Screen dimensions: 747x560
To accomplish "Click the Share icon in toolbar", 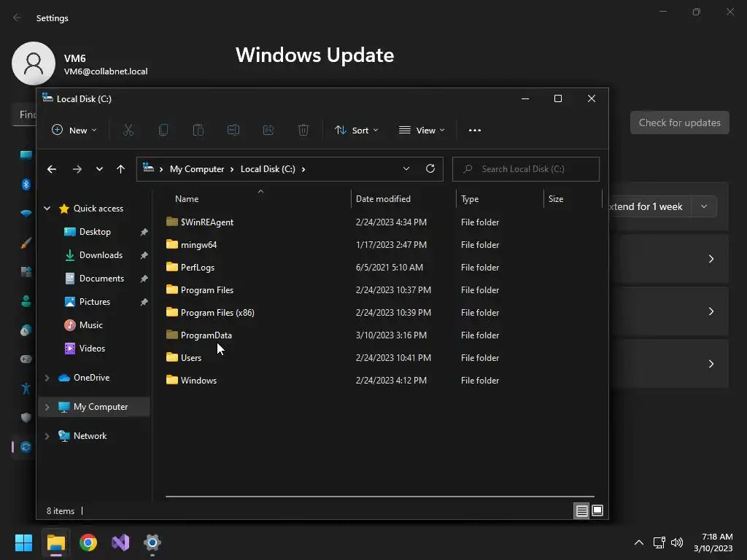I will click(268, 130).
